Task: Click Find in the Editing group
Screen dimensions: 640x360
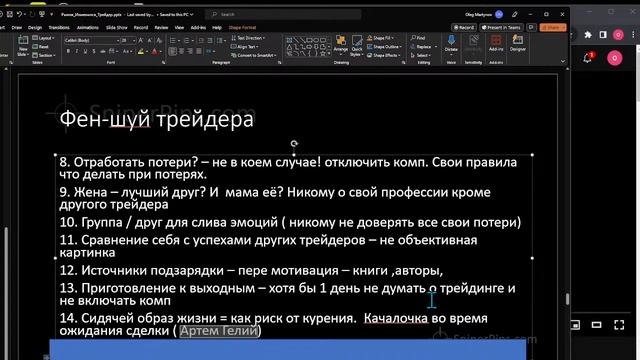Action: [418, 38]
